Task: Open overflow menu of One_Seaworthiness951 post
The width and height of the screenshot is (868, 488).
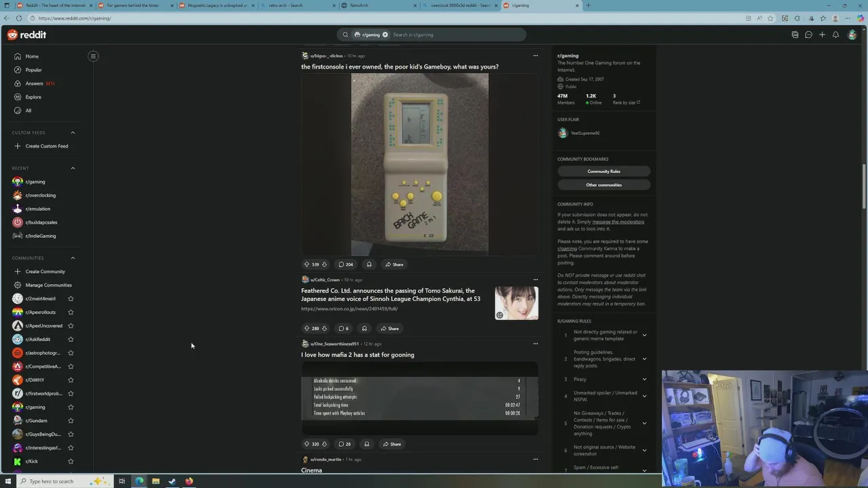Action: click(x=535, y=344)
